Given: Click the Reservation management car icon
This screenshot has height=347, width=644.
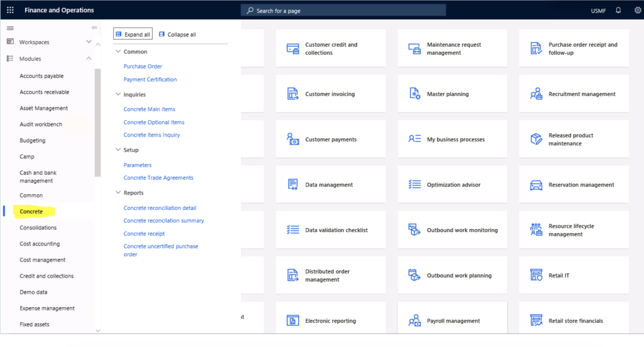Looking at the screenshot, I should (536, 185).
